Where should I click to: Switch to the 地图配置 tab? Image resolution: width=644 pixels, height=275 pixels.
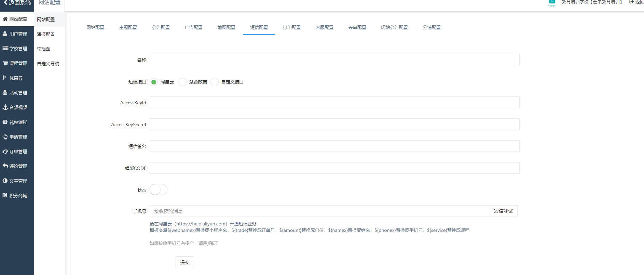[227, 27]
